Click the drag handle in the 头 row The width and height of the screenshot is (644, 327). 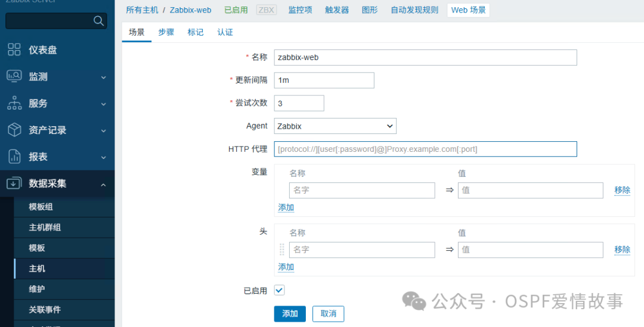[x=281, y=250]
